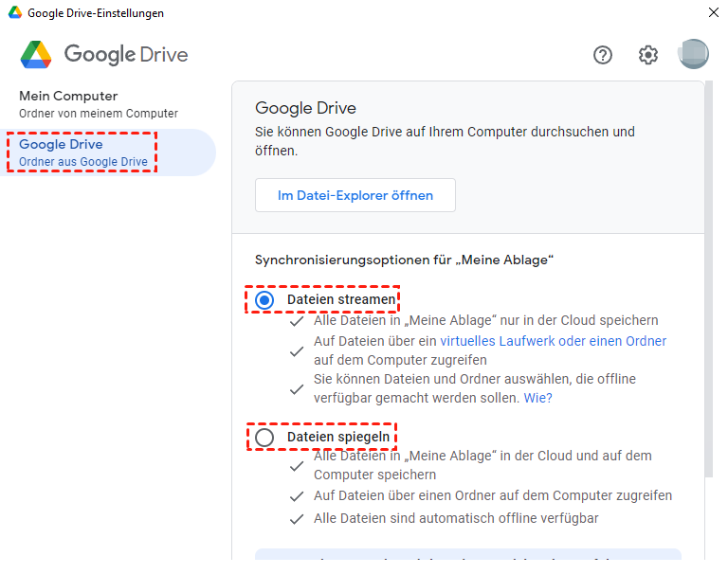This screenshot has height=574, width=728.
Task: Click checkmark beside "nur in der Cloud speichern"
Action: pos(297,321)
